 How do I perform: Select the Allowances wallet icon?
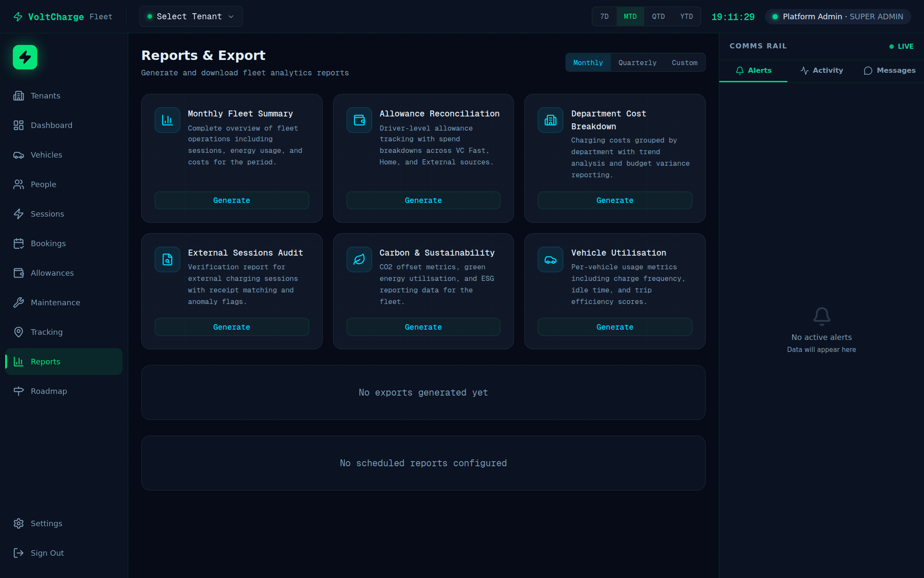coord(18,273)
